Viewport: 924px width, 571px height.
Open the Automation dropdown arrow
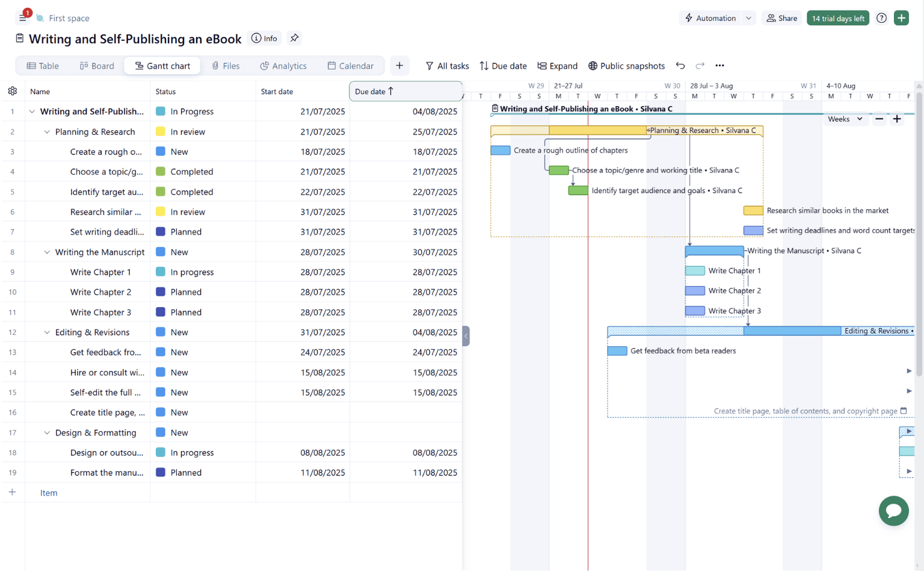749,18
